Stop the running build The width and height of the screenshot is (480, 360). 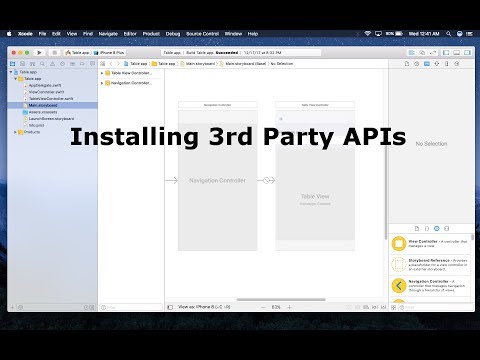click(54, 53)
